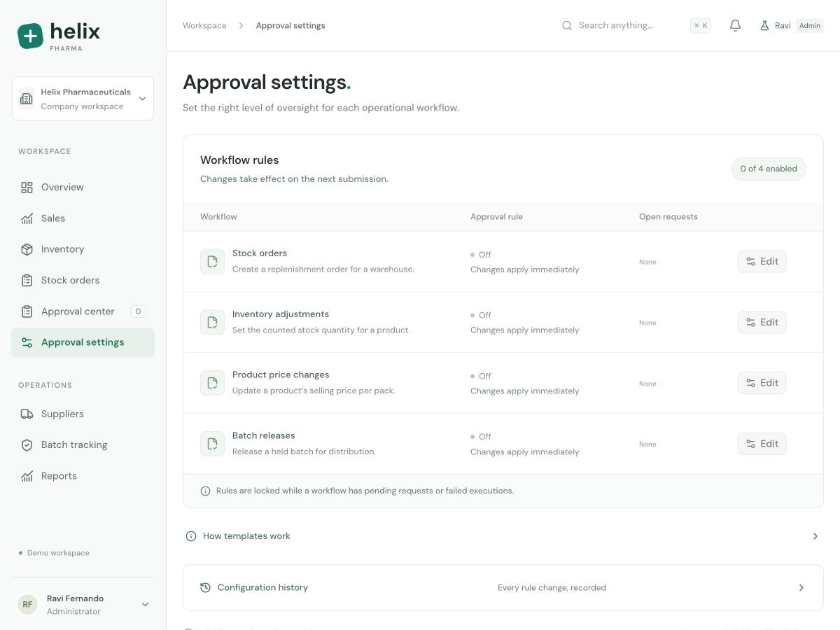Click 'Release a held batch for distribution.' text
Viewport: 840px width, 630px height.
pyautogui.click(x=304, y=452)
